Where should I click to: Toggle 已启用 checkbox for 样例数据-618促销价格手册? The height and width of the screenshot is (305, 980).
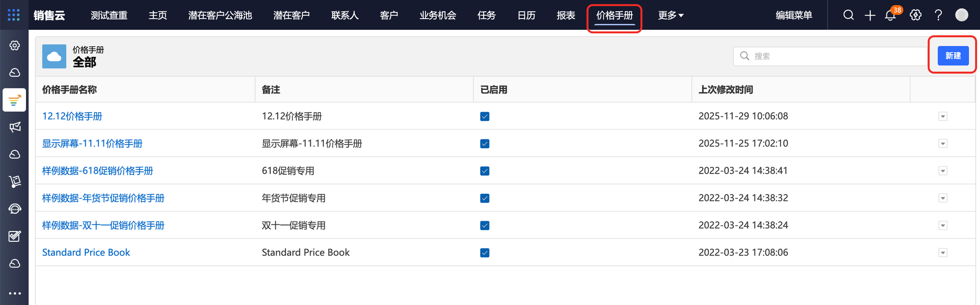tap(485, 171)
